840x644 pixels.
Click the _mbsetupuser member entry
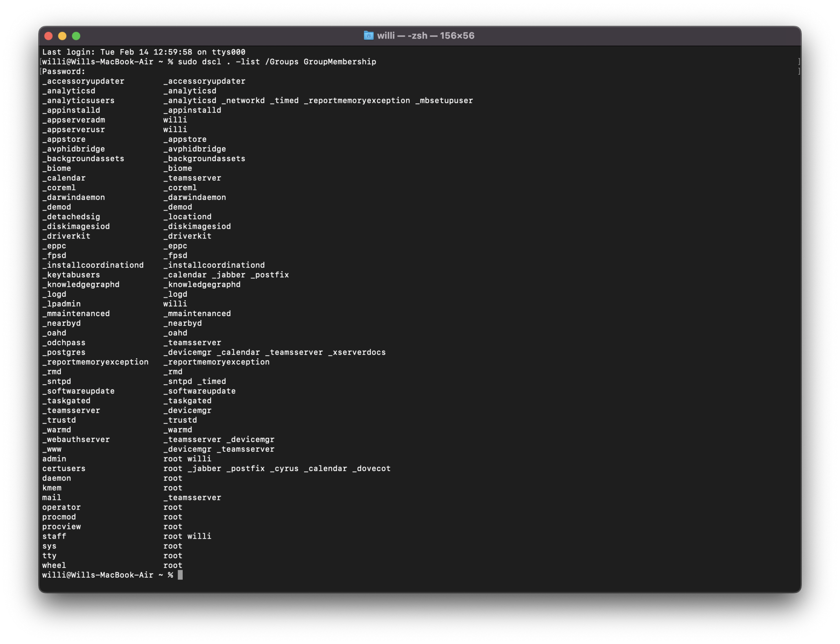(444, 101)
